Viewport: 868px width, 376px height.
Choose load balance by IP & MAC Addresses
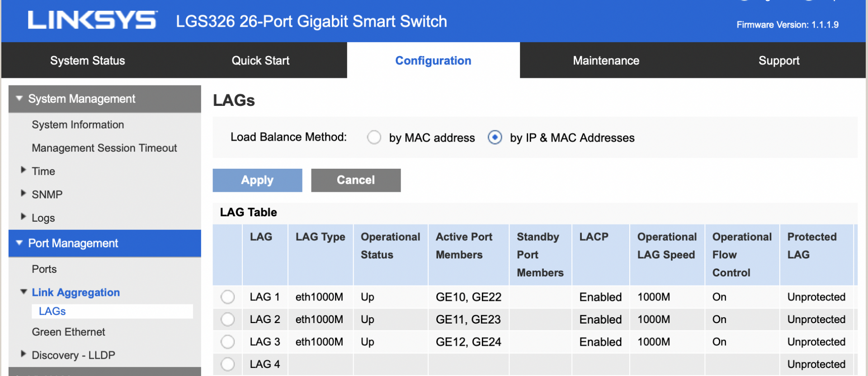pyautogui.click(x=495, y=137)
